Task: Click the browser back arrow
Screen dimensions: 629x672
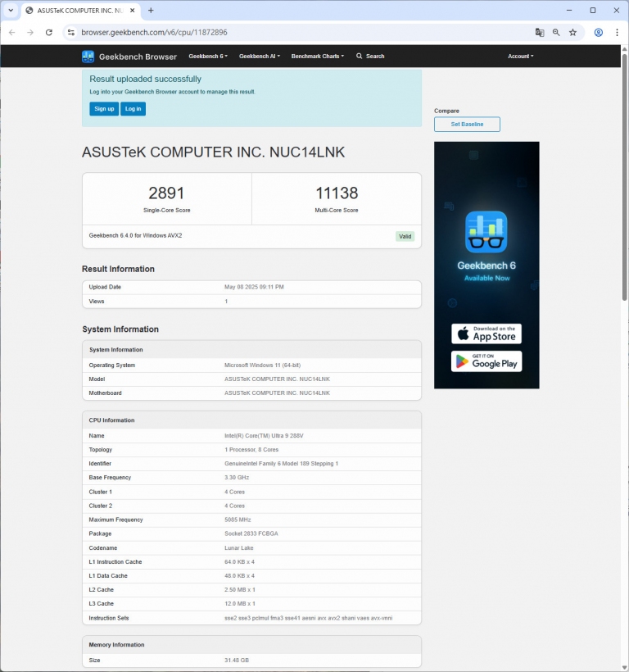Action: (12, 33)
